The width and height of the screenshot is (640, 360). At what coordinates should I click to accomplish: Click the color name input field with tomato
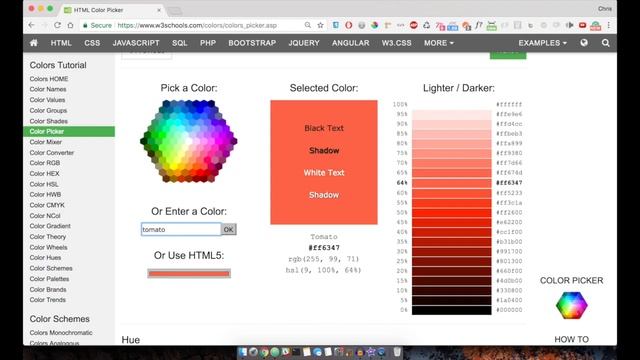(181, 229)
